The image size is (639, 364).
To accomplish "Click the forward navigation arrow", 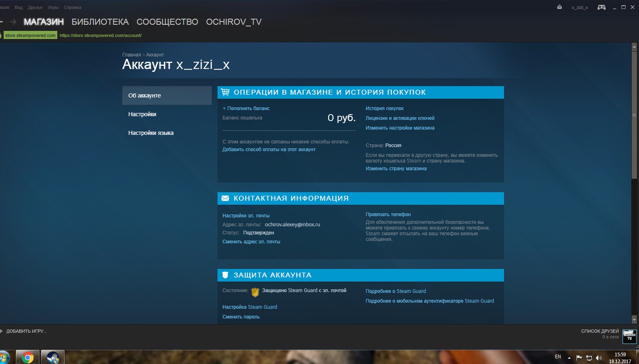I will (x=13, y=22).
